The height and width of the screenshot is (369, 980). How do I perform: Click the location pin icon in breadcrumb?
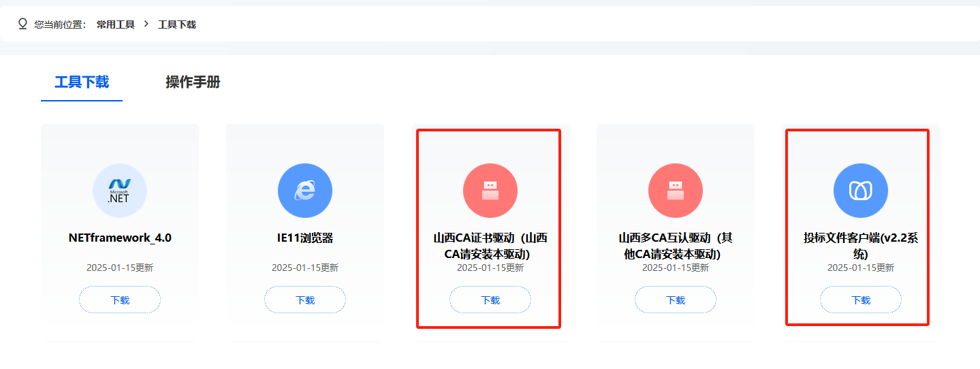click(x=22, y=24)
